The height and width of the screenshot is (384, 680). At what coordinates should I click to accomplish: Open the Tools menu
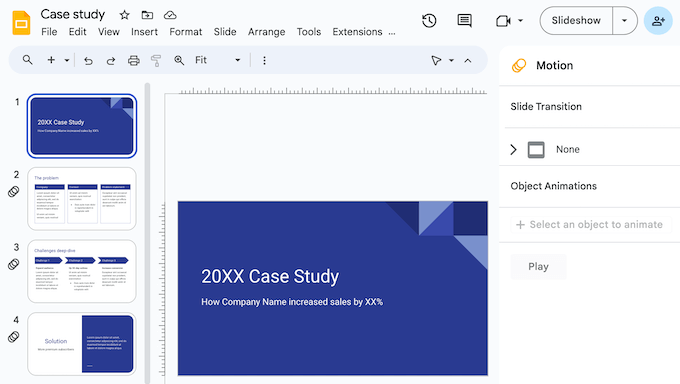[309, 32]
